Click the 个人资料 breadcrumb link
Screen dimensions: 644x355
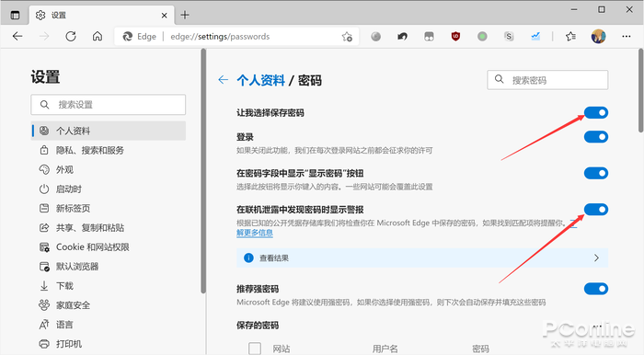(260, 80)
